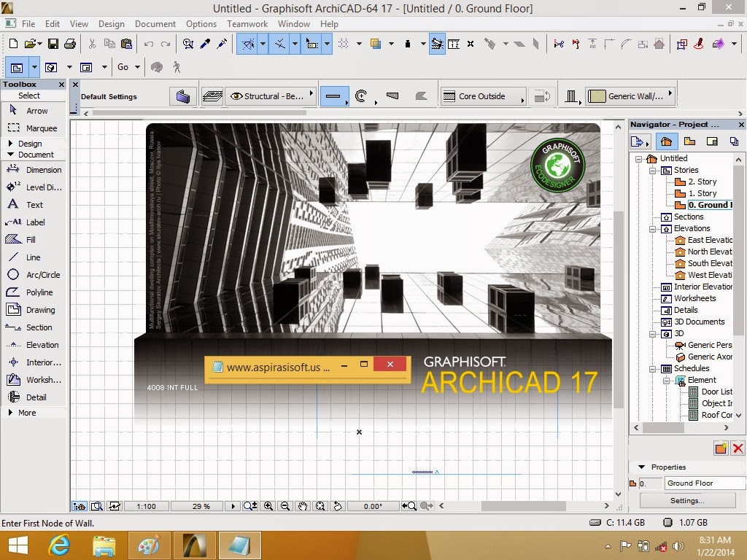This screenshot has height=560, width=747.
Task: Select the Text tool
Action: click(34, 205)
